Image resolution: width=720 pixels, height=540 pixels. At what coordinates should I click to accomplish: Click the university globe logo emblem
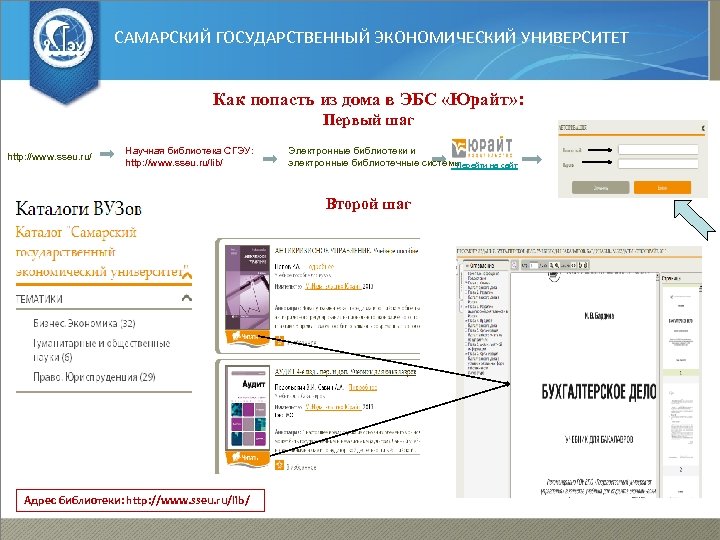tap(63, 38)
